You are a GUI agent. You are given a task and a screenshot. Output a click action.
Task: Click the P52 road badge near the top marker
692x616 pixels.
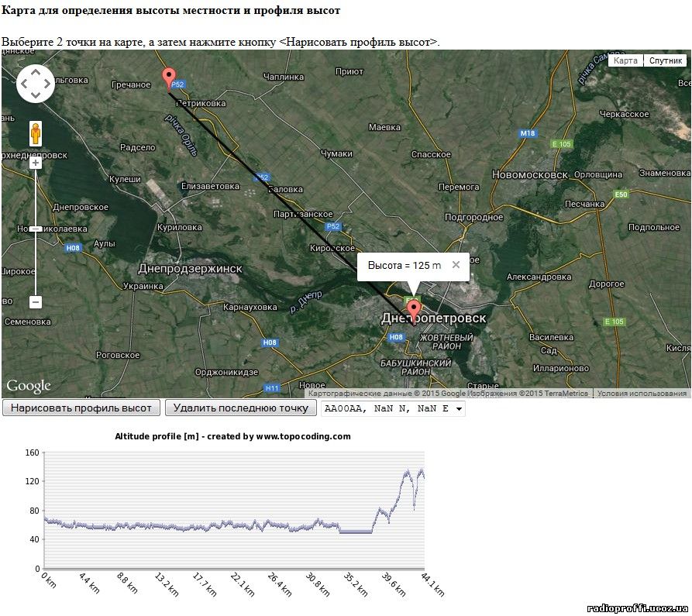coord(177,84)
